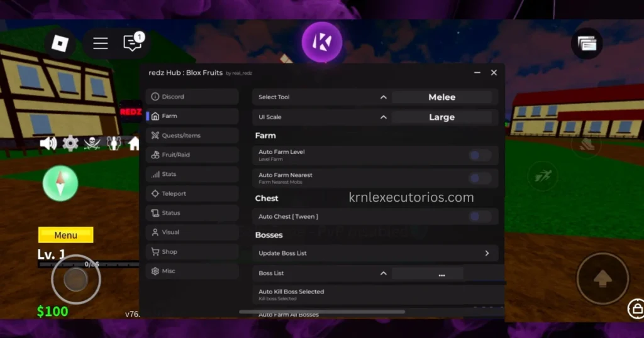Screen dimensions: 644x338
Task: Click the redz Hub : Blox Fruits title
Action: coord(186,73)
